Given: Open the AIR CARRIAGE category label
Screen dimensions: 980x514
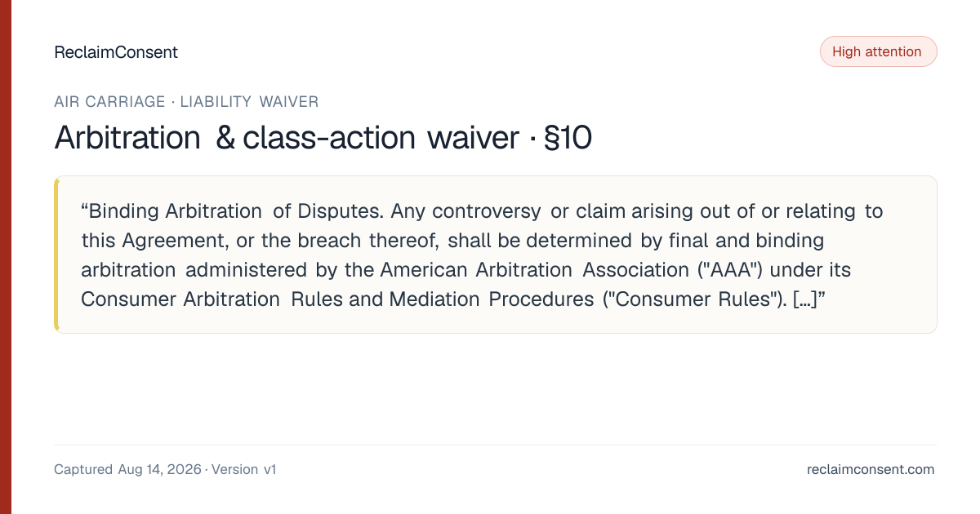Looking at the screenshot, I should 109,102.
